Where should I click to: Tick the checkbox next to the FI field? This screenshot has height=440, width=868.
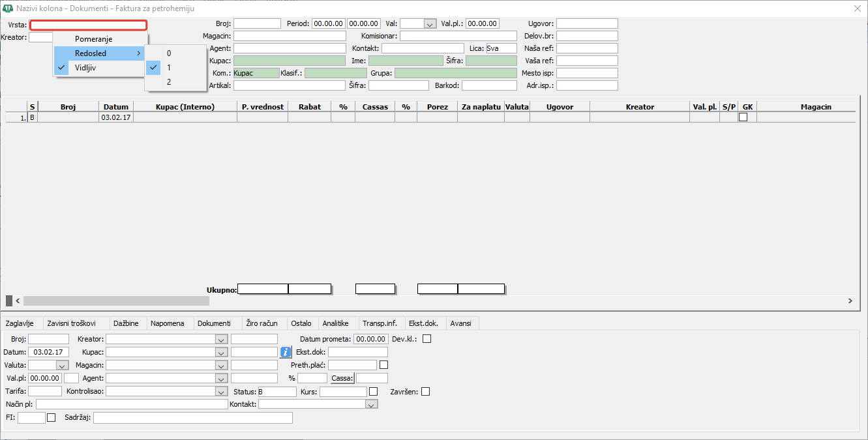(x=52, y=418)
